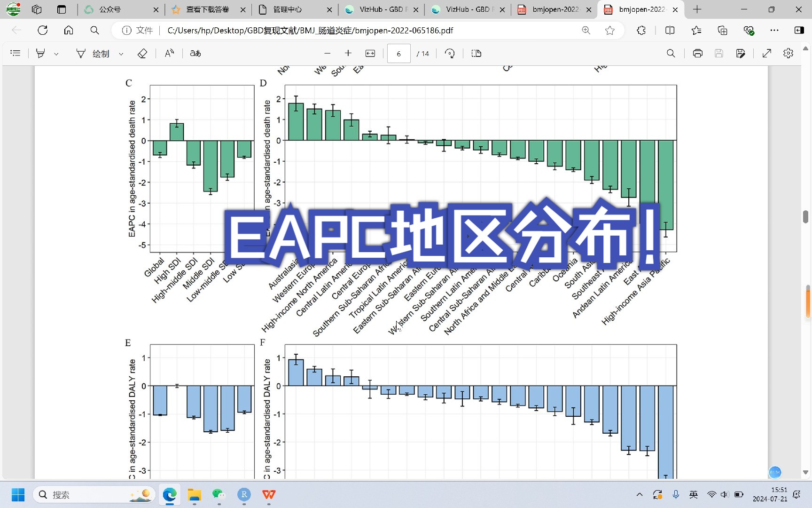Zoom in the PDF
812x508 pixels.
tap(348, 53)
